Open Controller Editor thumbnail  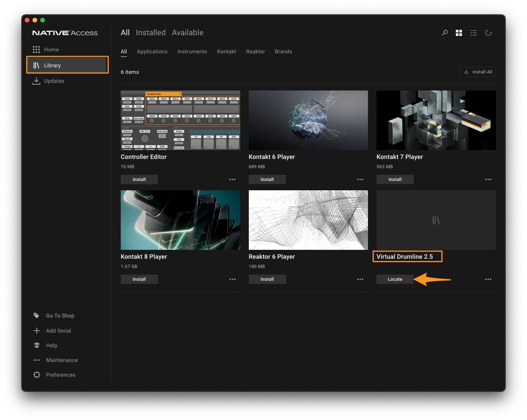tap(180, 120)
